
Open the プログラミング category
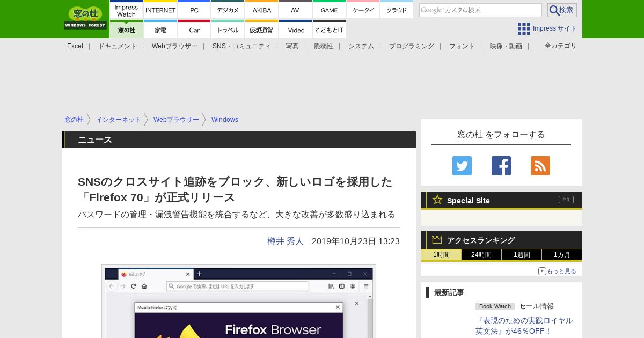tap(412, 46)
